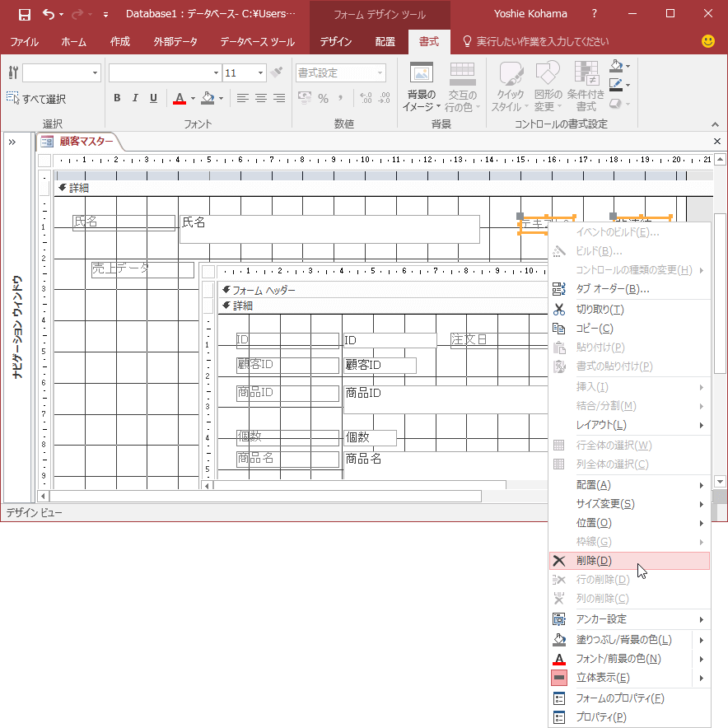Switch to the 外部データ tab
This screenshot has height=728, width=728.
point(175,42)
